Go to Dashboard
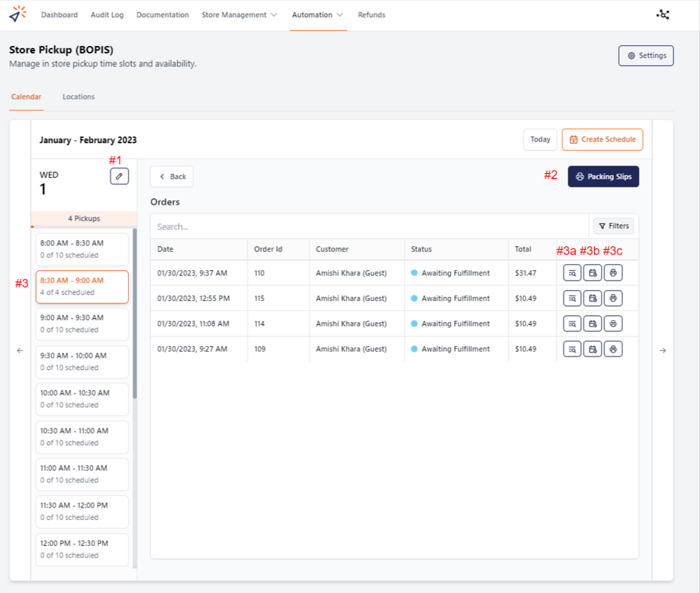Viewport: 700px width, 593px height. (59, 15)
